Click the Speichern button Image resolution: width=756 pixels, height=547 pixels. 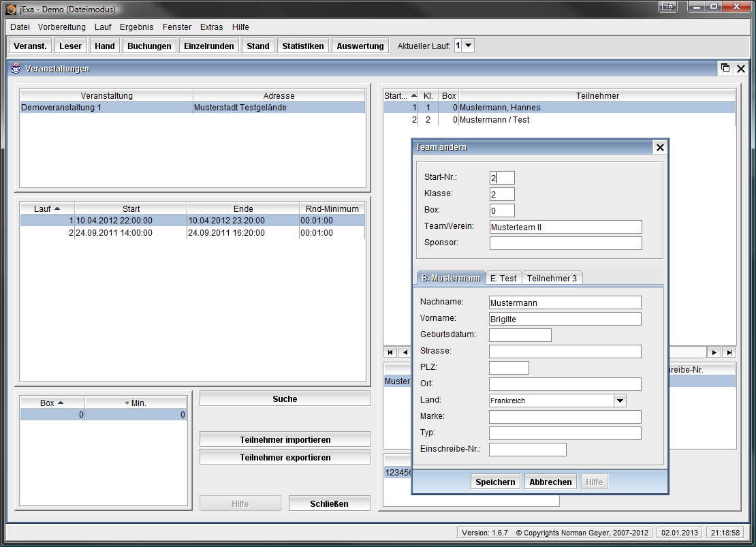495,482
